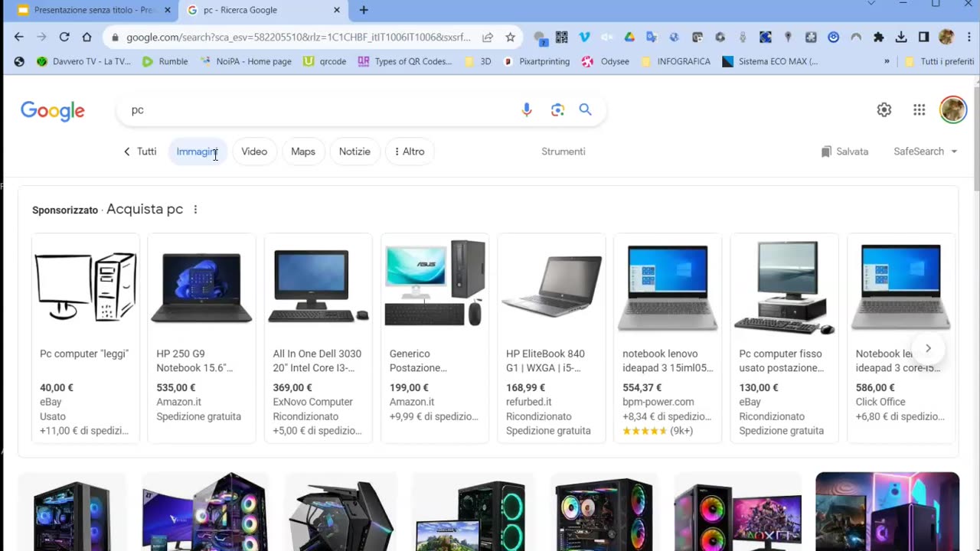
Task: Click the page vertical scrollbar
Action: (x=975, y=138)
